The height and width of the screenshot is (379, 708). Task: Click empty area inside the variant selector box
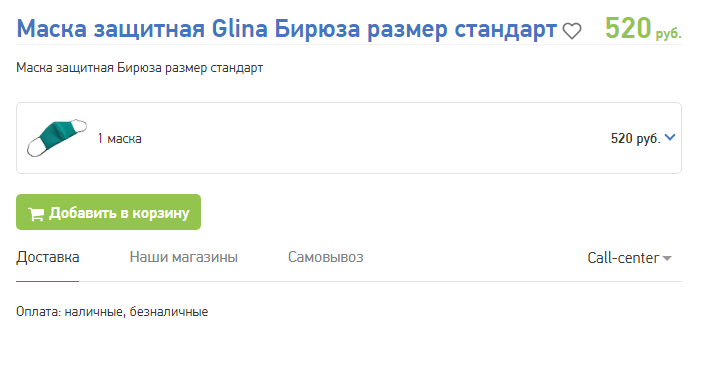pos(361,138)
